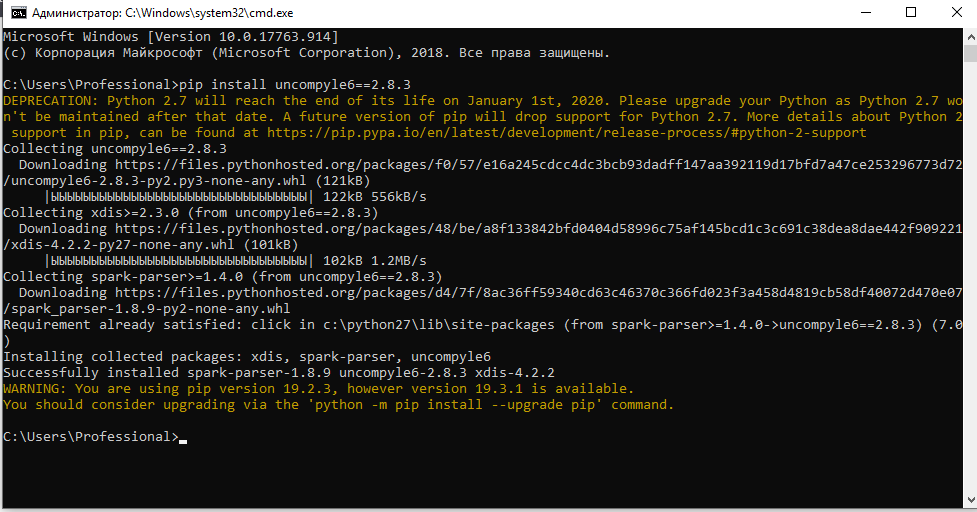The width and height of the screenshot is (977, 512).
Task: Click the scrollbar down arrow
Action: point(969,503)
